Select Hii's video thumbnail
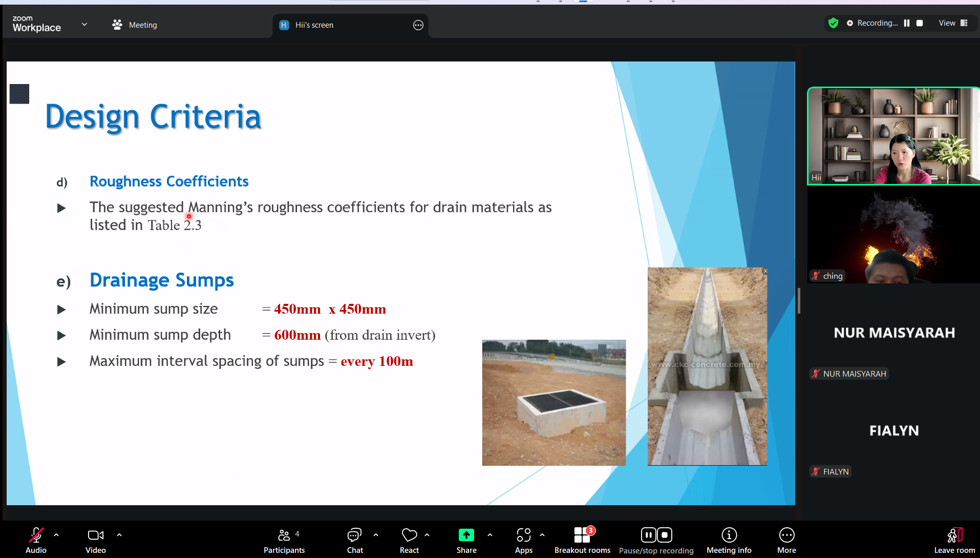Image resolution: width=980 pixels, height=558 pixels. 893,136
